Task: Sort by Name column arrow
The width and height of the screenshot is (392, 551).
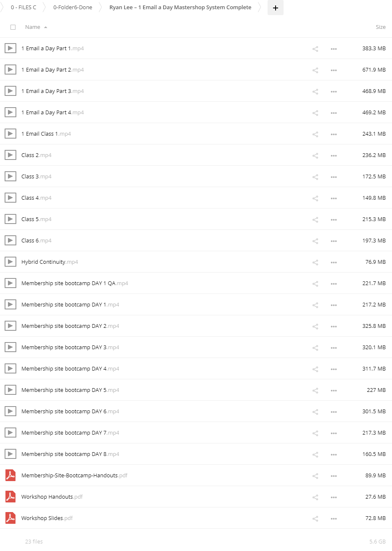Action: pos(46,27)
